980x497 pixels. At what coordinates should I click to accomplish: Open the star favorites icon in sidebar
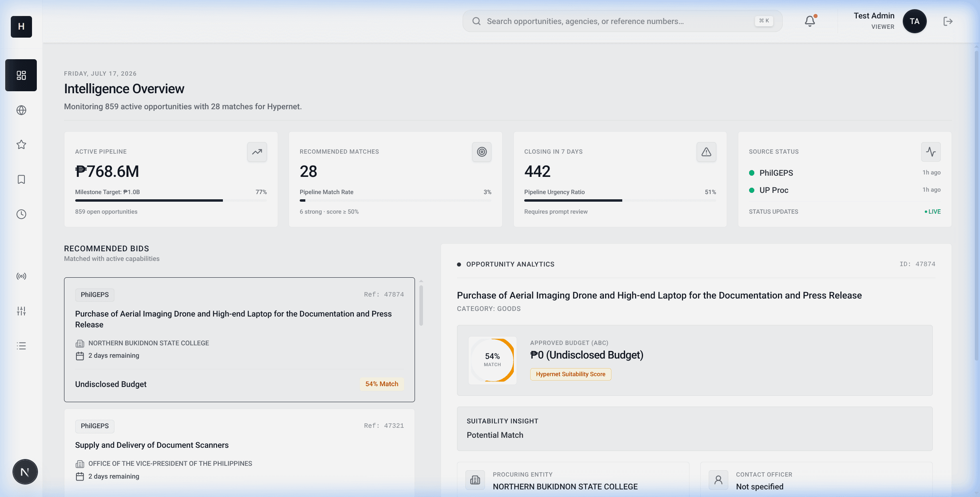pyautogui.click(x=21, y=144)
